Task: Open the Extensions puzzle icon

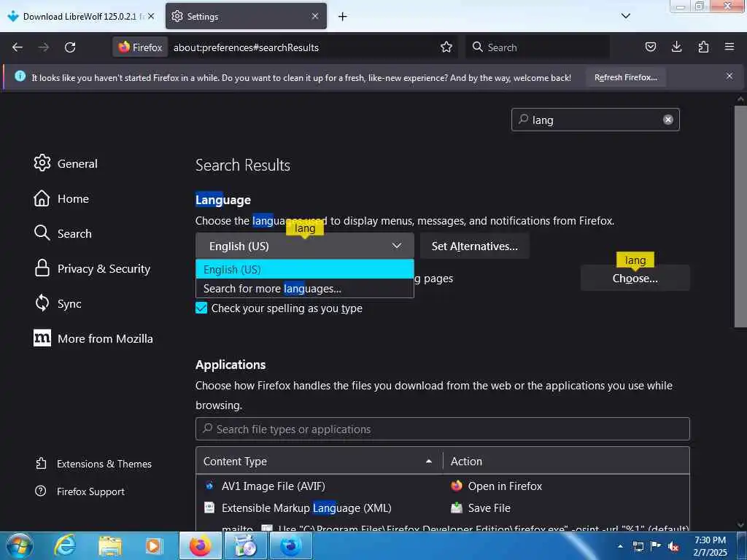Action: pyautogui.click(x=703, y=47)
